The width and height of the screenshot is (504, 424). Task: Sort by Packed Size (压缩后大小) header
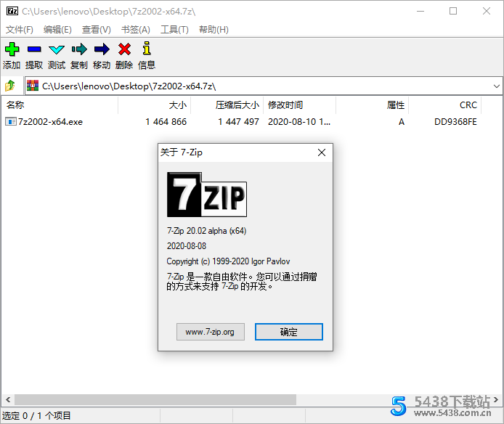pyautogui.click(x=227, y=105)
